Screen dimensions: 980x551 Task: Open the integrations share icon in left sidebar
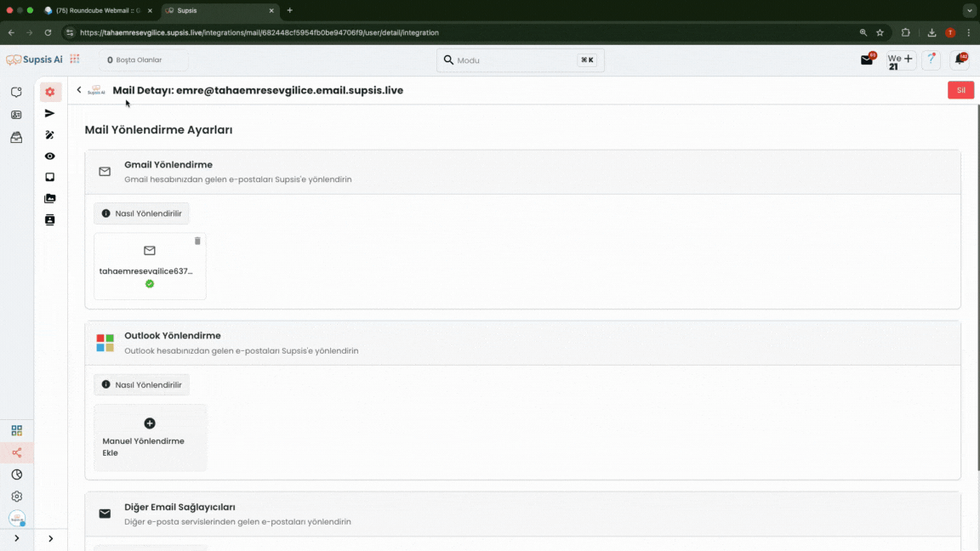(x=16, y=452)
